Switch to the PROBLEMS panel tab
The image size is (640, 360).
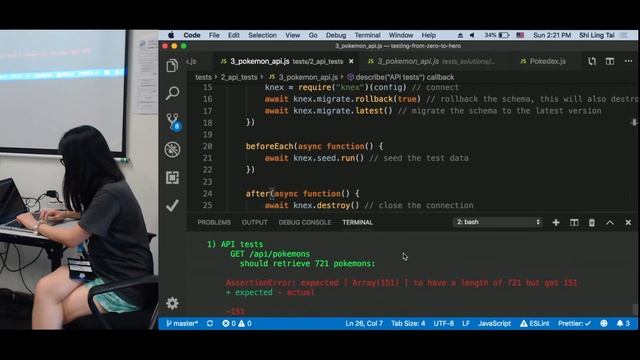(x=214, y=222)
